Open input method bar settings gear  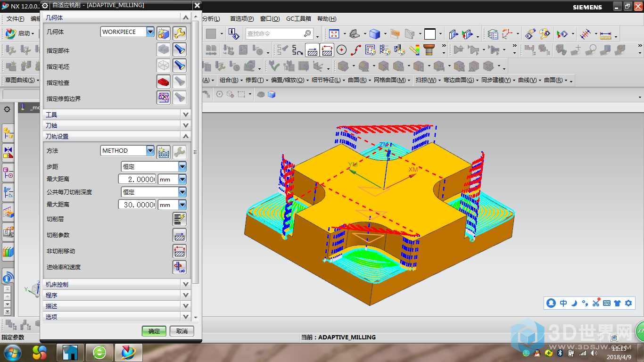(x=628, y=303)
